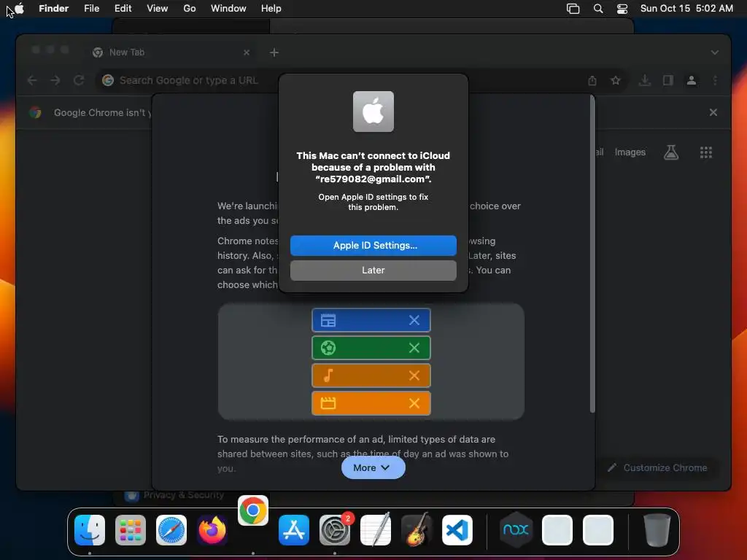The width and height of the screenshot is (747, 560).
Task: Click Privacy & Security in the background window
Action: click(x=183, y=495)
